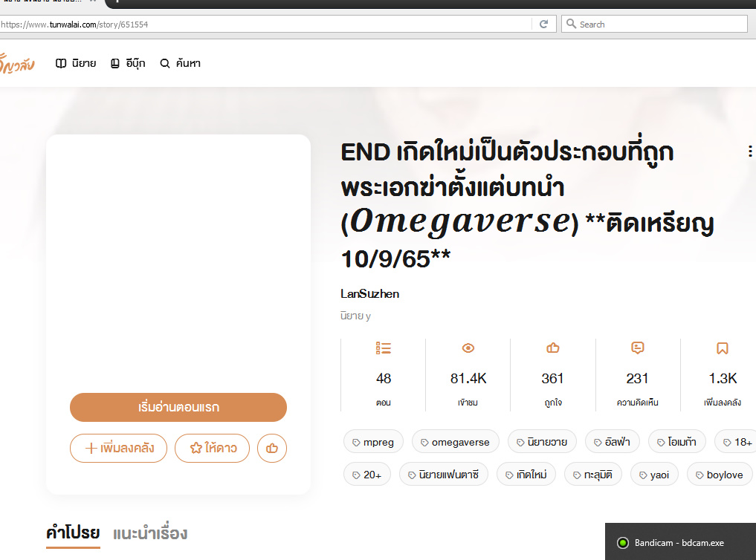Like the story with thumbs-up button
This screenshot has height=560, width=756.
(272, 449)
